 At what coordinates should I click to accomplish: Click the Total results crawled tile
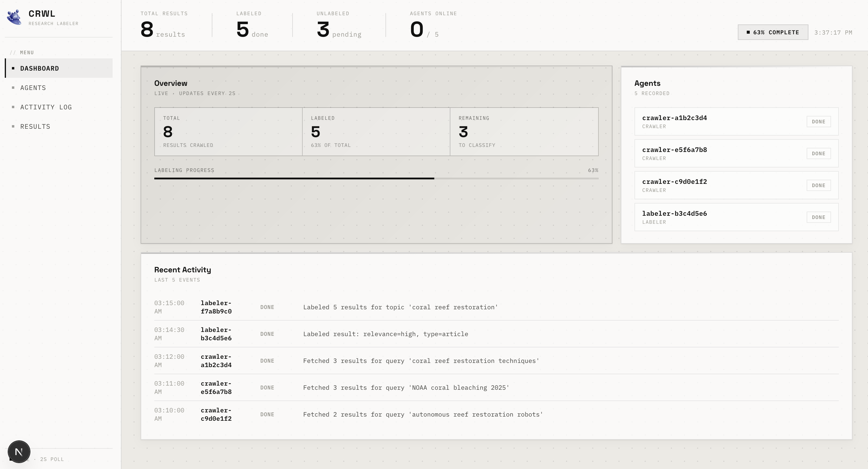click(x=228, y=131)
